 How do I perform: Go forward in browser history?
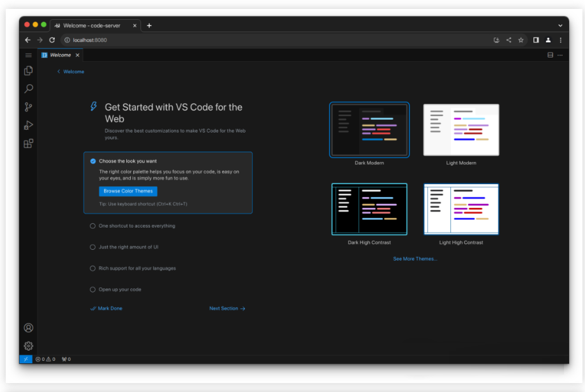point(40,40)
